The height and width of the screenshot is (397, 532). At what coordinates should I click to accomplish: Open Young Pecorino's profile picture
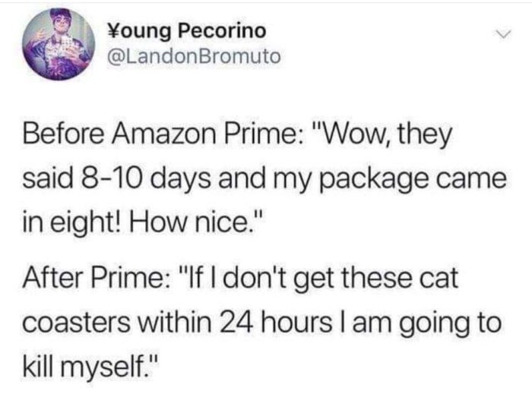(x=59, y=44)
